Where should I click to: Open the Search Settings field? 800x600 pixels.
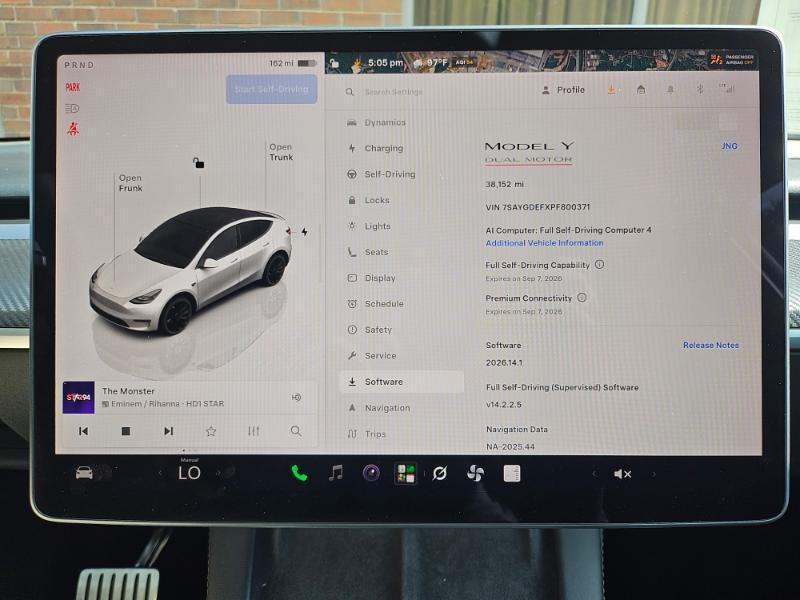click(393, 92)
